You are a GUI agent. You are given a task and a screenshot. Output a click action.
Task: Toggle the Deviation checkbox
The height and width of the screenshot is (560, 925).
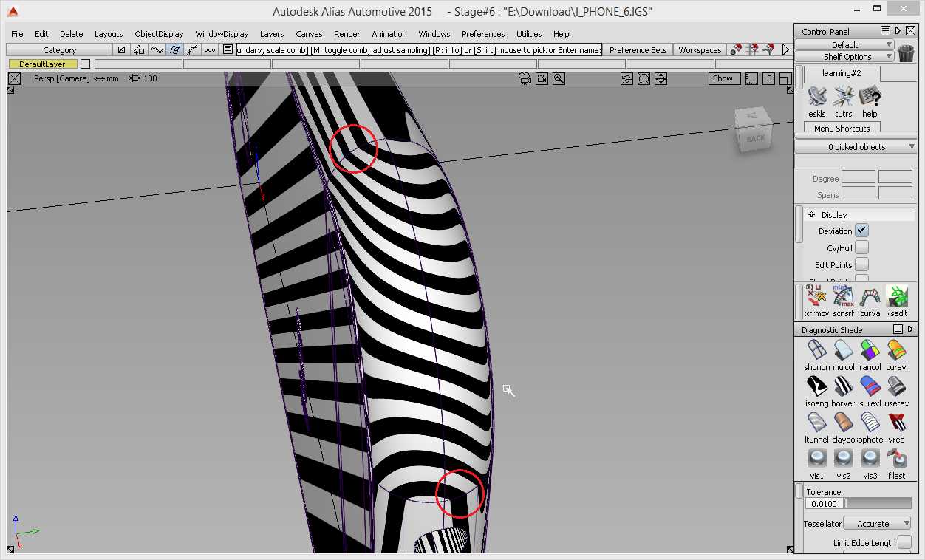pos(862,231)
